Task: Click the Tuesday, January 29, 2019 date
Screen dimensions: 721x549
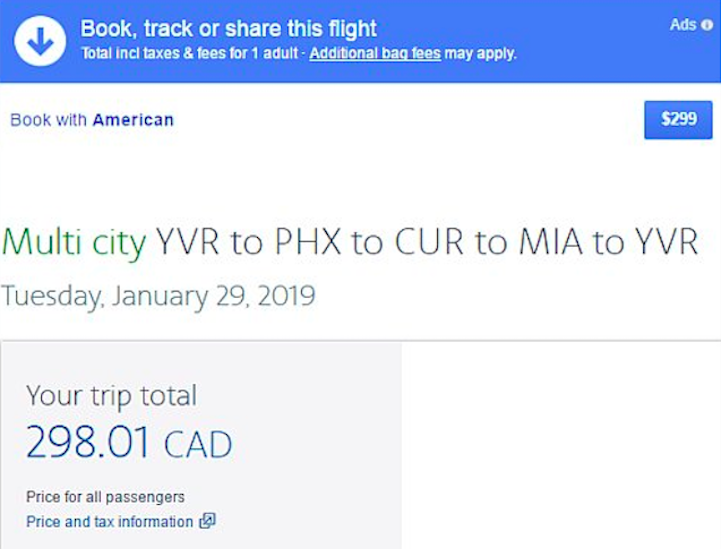Action: (x=158, y=297)
